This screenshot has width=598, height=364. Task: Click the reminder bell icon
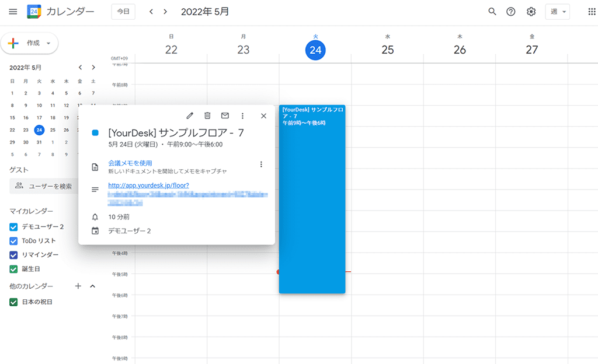click(x=95, y=217)
